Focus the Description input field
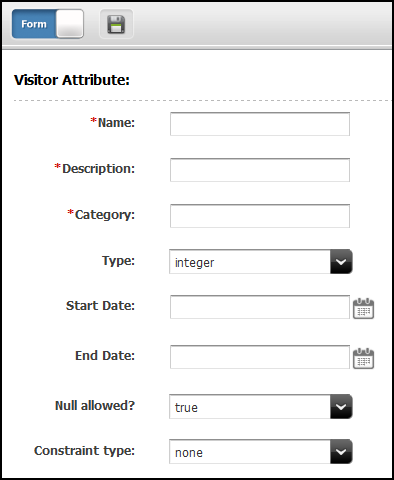This screenshot has width=394, height=480. tap(260, 170)
